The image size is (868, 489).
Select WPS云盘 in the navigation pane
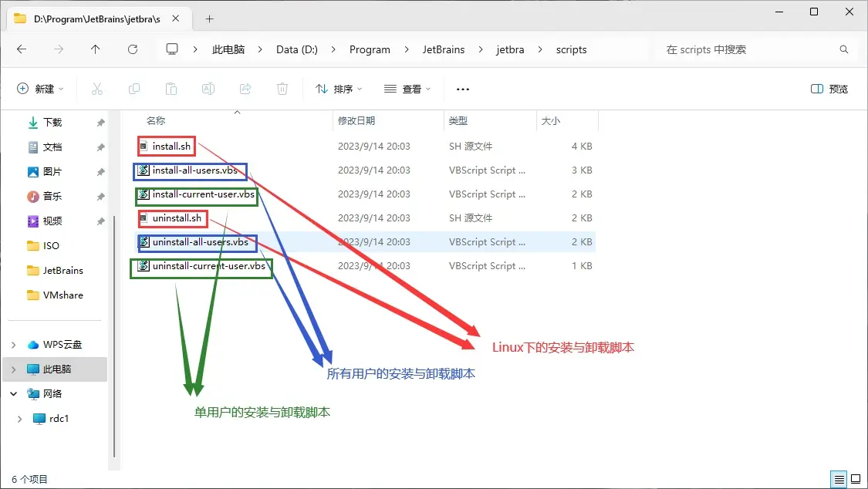pos(62,345)
